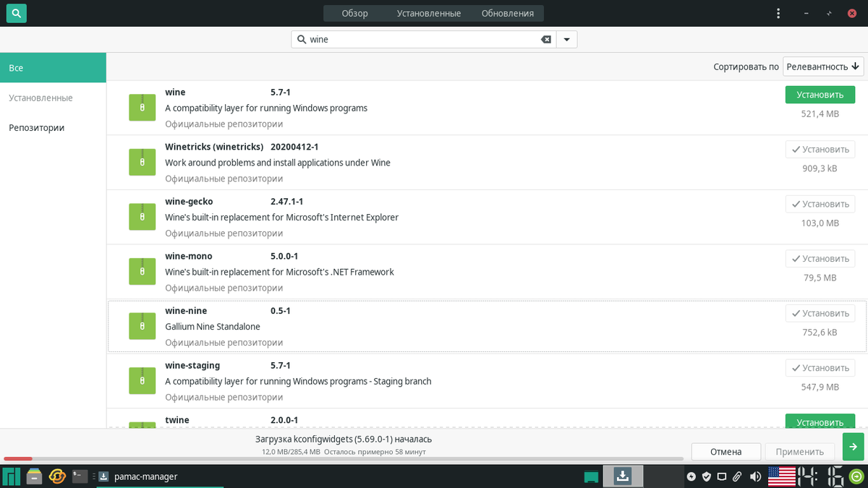
Task: Open the volume control icon
Action: pos(755,476)
